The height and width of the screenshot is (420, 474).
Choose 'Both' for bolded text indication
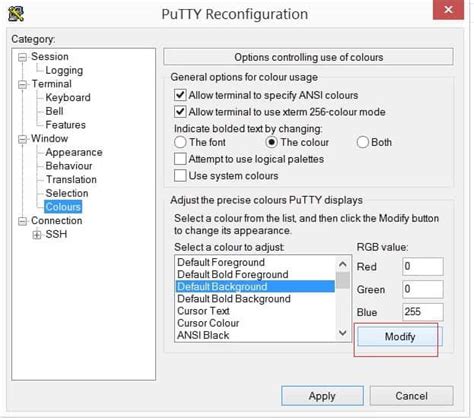click(x=363, y=142)
